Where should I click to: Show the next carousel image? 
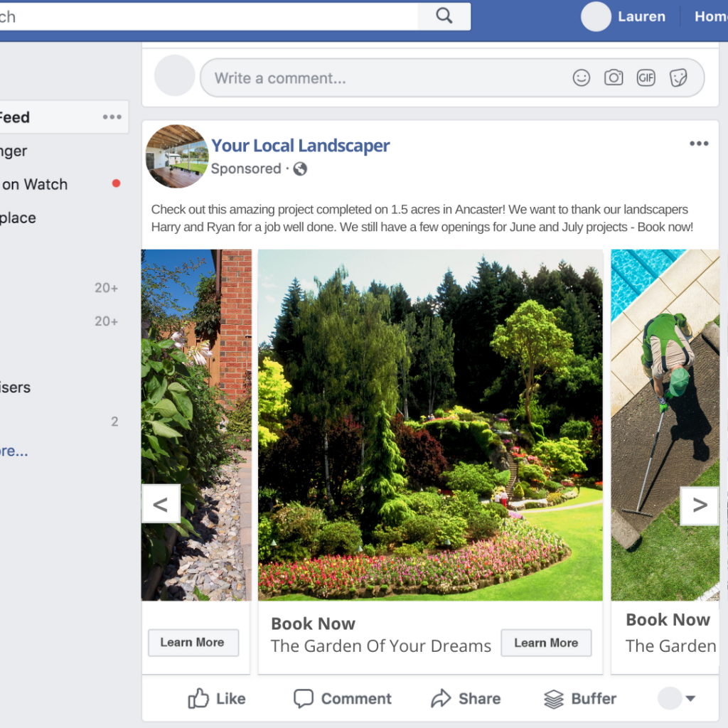[x=700, y=505]
